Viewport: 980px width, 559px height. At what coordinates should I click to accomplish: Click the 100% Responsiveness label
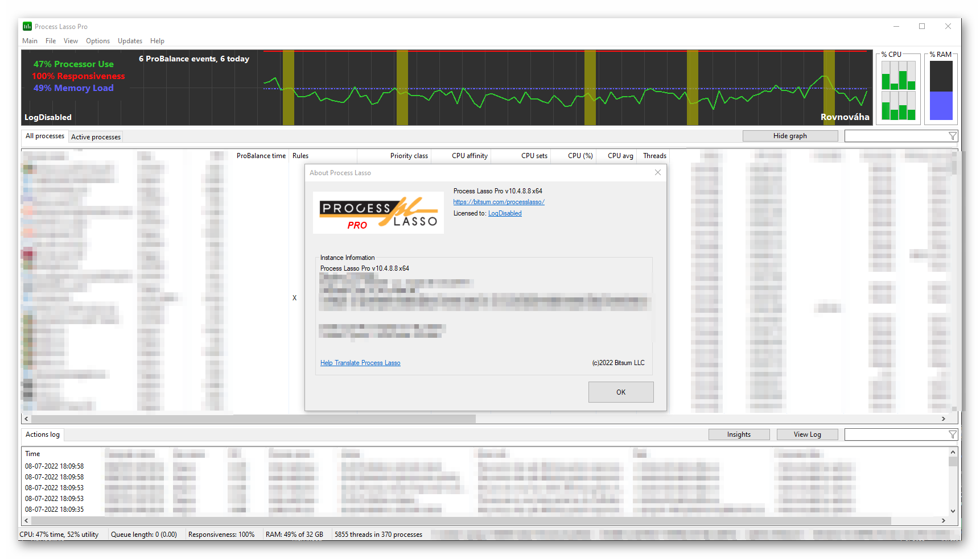tap(79, 76)
